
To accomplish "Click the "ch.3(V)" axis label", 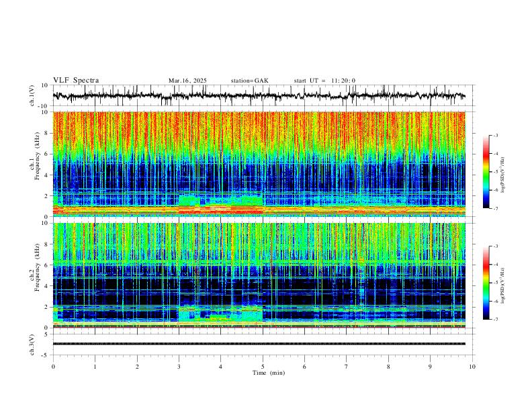I will (x=32, y=345).
